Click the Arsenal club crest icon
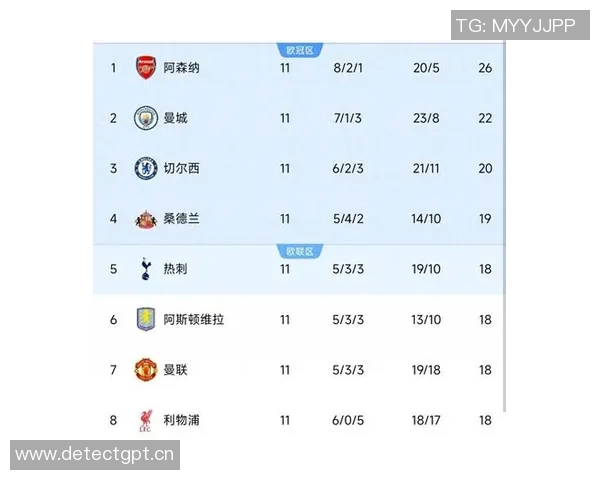Viewport: 600px width, 480px height. [146, 68]
